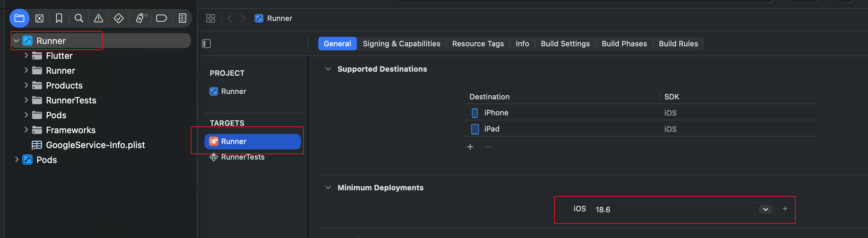
Task: Open the Issue navigator warning icon
Action: tap(98, 18)
